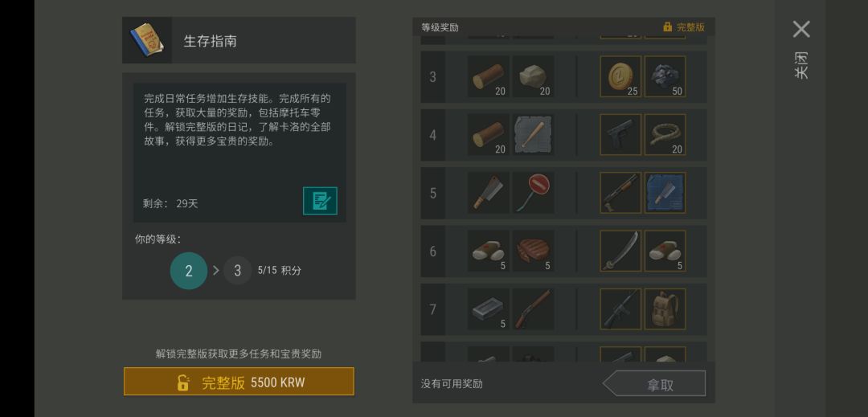Select the backpack reward at level 7
Screen dimensions: 868x417
[665, 309]
